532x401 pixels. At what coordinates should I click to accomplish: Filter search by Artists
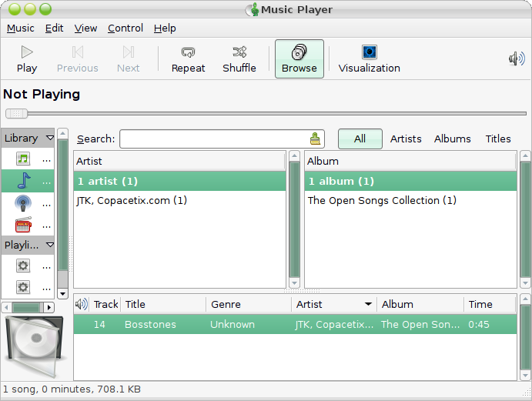click(x=406, y=139)
